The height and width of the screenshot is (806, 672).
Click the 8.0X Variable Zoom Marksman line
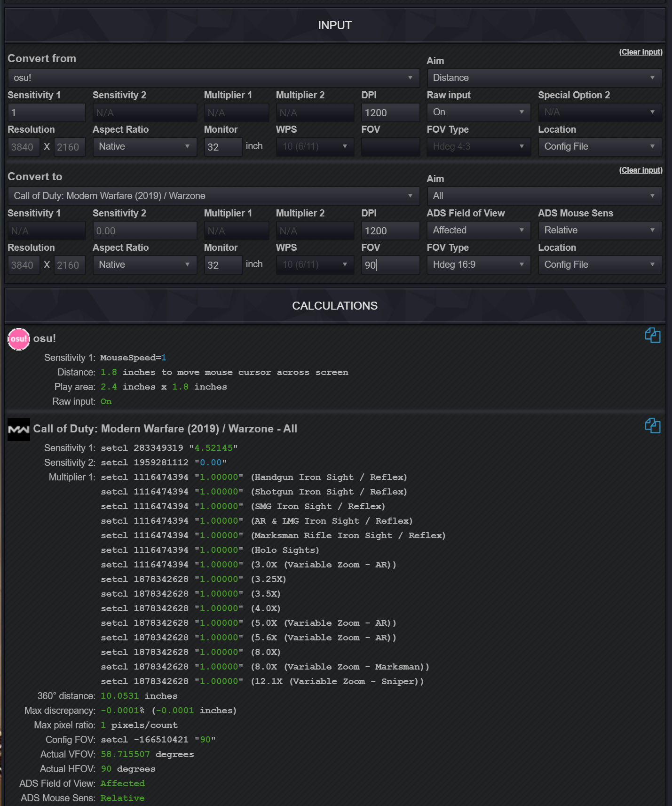265,667
